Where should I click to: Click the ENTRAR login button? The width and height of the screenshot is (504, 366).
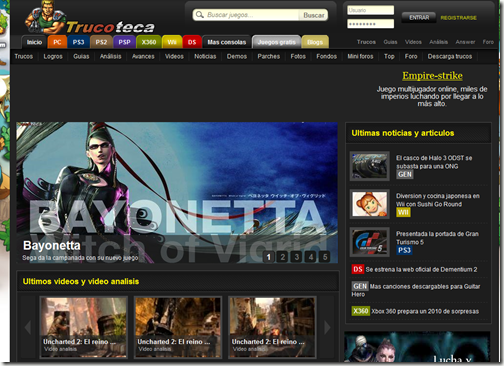click(x=419, y=17)
